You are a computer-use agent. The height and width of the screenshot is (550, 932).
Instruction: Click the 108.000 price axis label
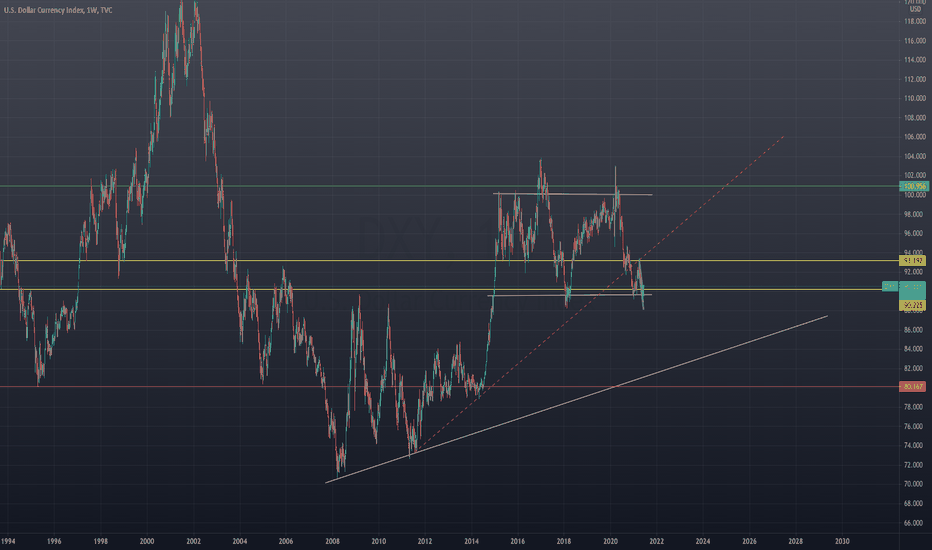click(915, 118)
